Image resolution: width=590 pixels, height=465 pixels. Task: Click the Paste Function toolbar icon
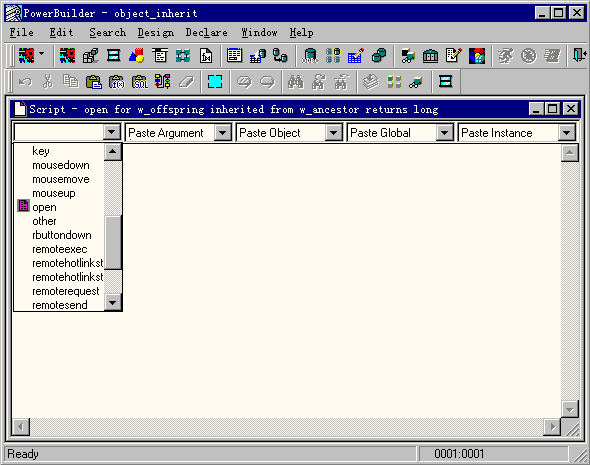[117, 82]
